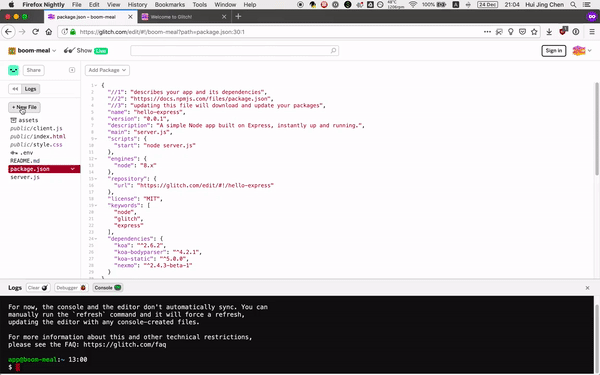Open macOS Spotlight search
This screenshot has width=600, height=375.
click(573, 5)
